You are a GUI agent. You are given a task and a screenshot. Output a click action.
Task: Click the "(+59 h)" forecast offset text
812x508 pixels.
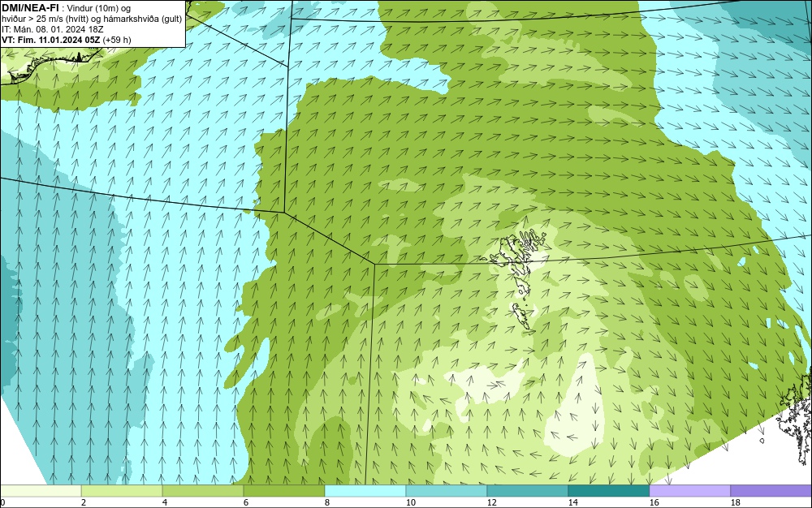[x=117, y=40]
